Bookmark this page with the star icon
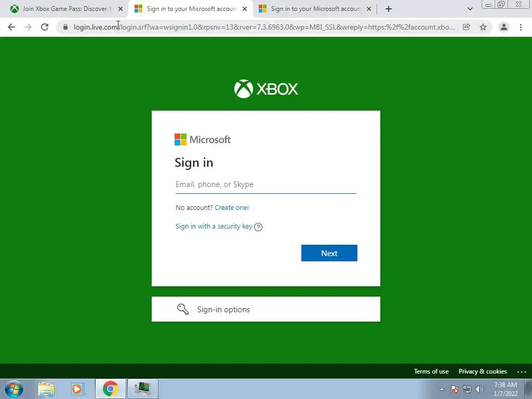This screenshot has width=532, height=399. click(483, 27)
